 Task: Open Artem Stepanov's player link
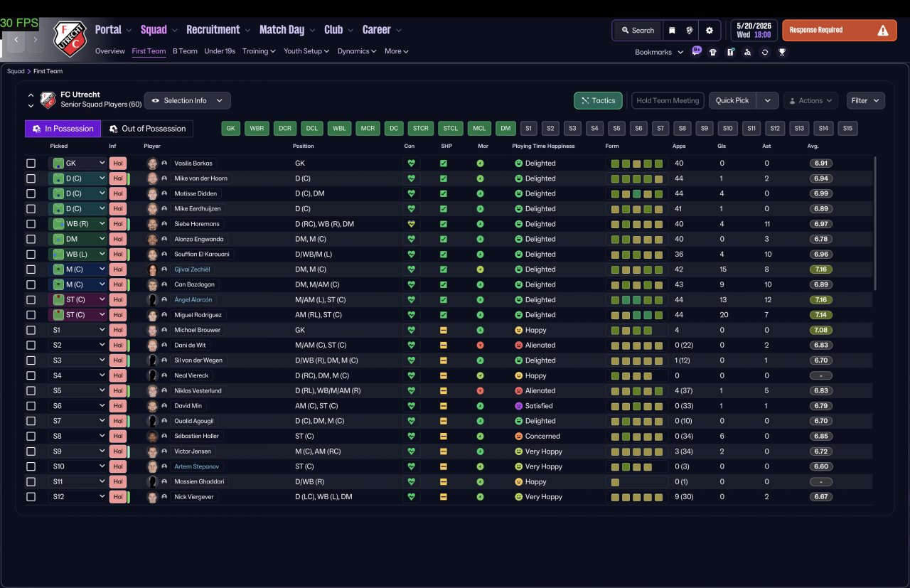tap(197, 467)
